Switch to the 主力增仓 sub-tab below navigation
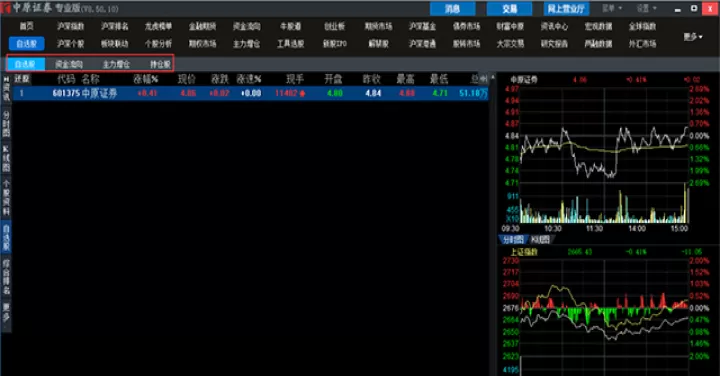720x376 pixels. click(116, 64)
